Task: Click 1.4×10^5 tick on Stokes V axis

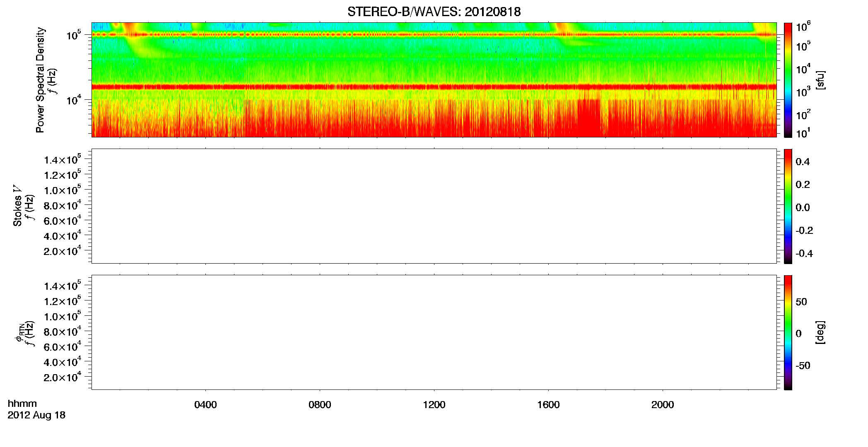Action: (63, 160)
